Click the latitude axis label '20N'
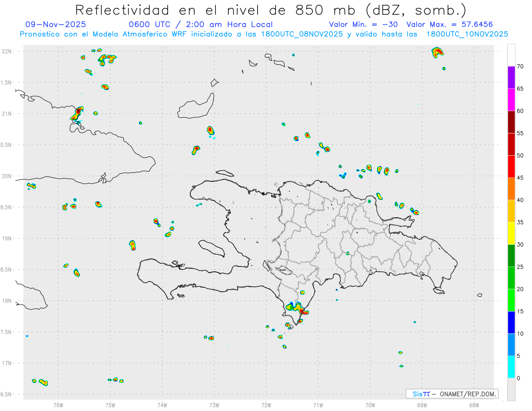The width and height of the screenshot is (532, 411). pyautogui.click(x=8, y=176)
